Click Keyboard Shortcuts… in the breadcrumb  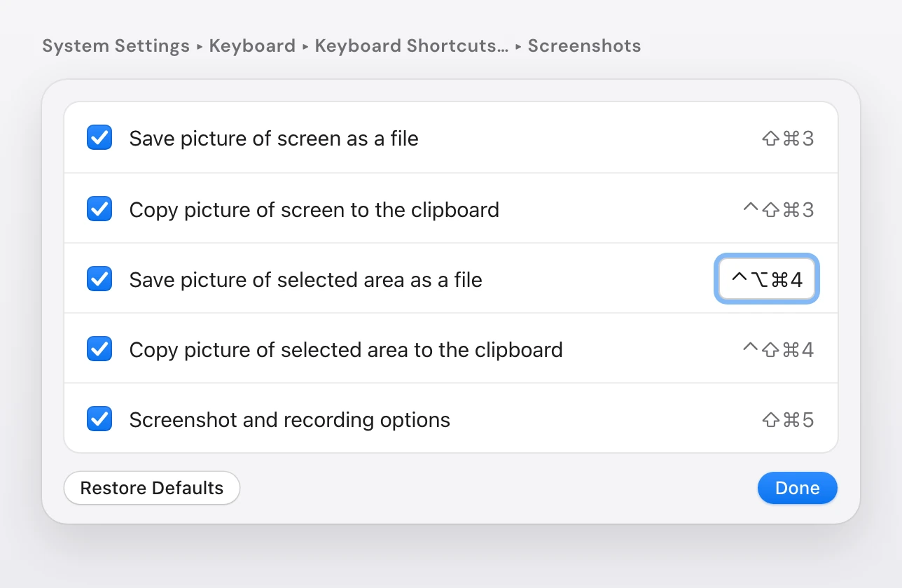(x=412, y=46)
